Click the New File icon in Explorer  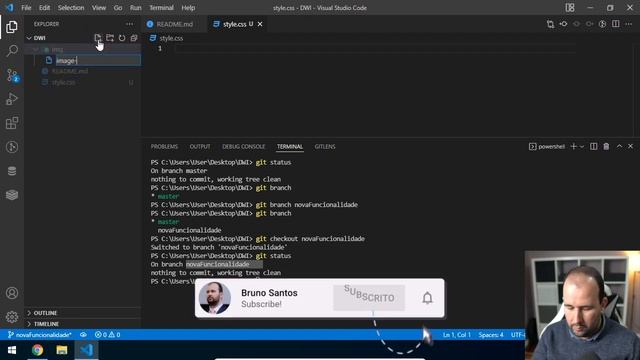click(x=98, y=38)
